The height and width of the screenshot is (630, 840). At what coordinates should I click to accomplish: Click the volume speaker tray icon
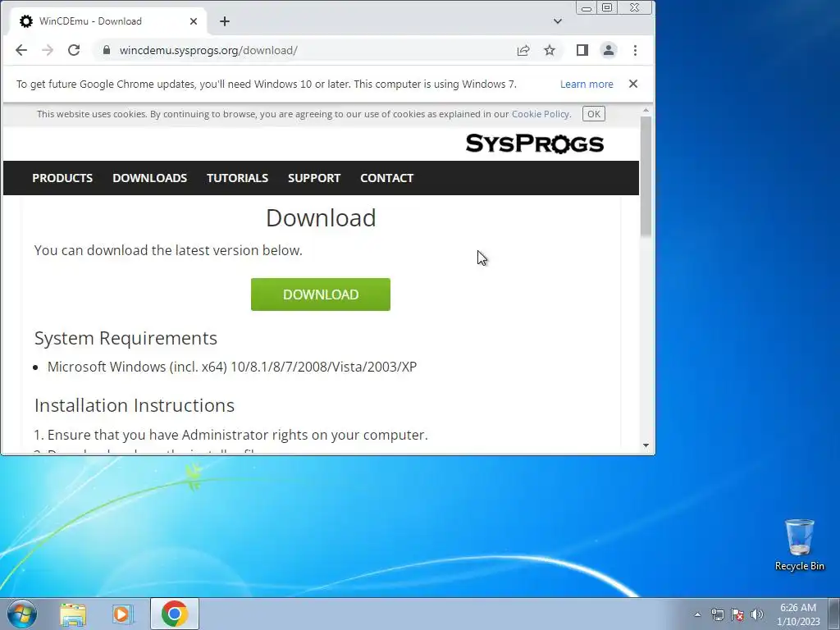pyautogui.click(x=757, y=614)
